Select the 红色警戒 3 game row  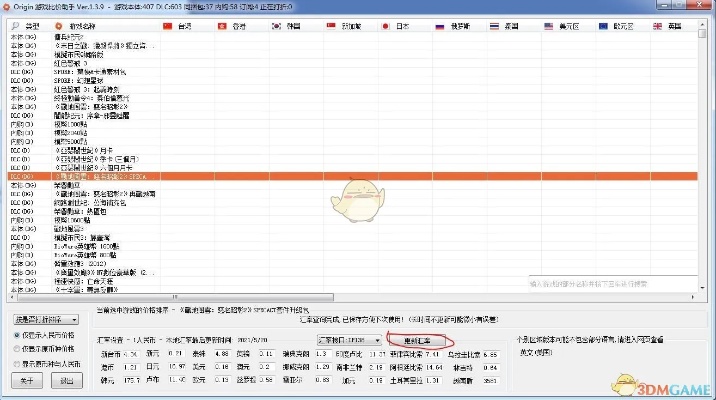click(x=353, y=63)
